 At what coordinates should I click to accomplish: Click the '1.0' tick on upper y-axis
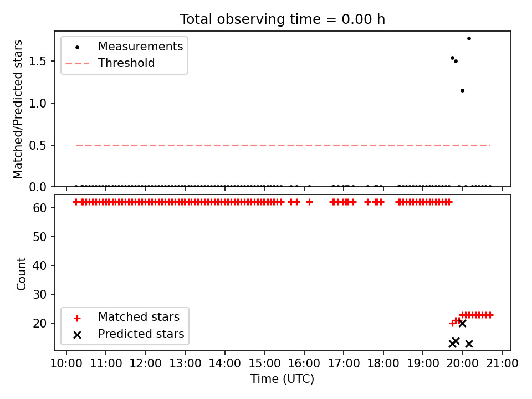click(38, 104)
